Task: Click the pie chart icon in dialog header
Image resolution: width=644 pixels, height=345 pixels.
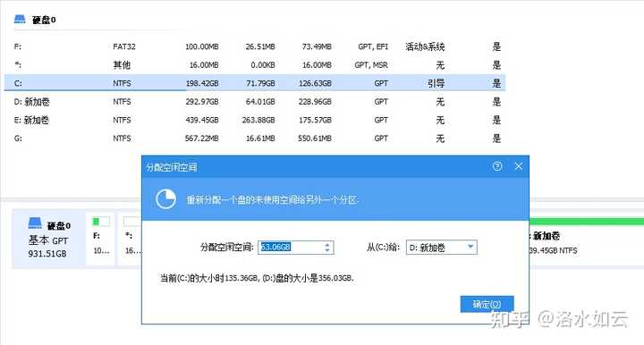Action: [166, 199]
